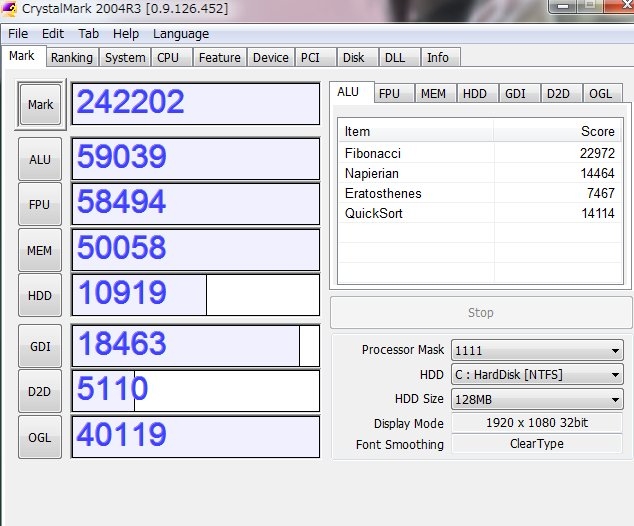Click the Font Smoothing value ClearType
The image size is (634, 526).
(x=537, y=444)
